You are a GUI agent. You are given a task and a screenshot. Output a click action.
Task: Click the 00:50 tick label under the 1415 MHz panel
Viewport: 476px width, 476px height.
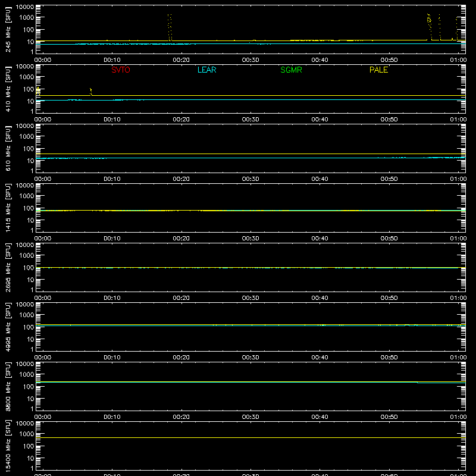(389, 239)
